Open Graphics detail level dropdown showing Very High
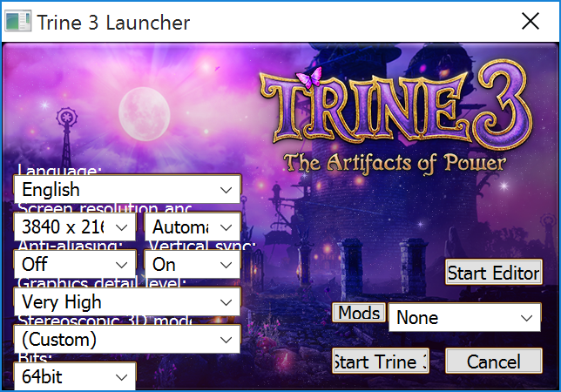The width and height of the screenshot is (561, 392). [127, 302]
